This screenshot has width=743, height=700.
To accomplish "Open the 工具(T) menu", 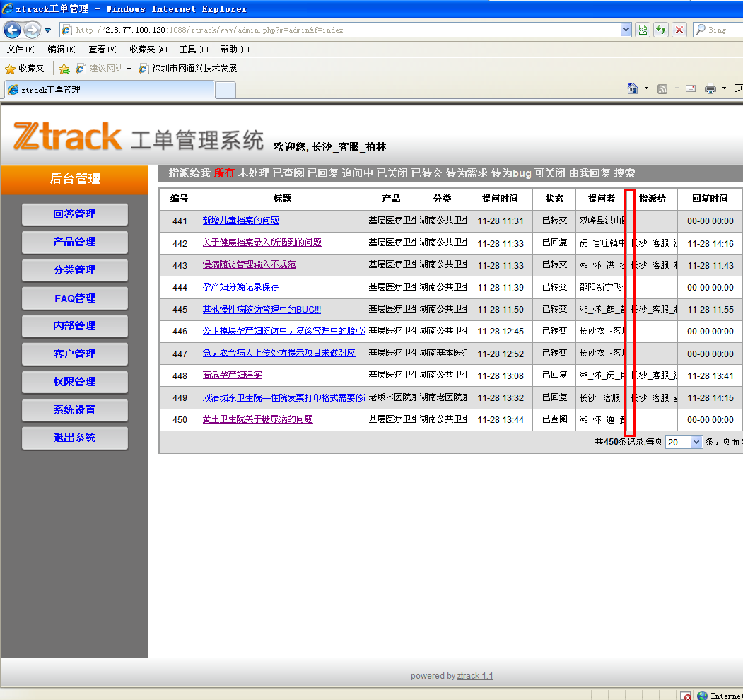I will pyautogui.click(x=194, y=49).
